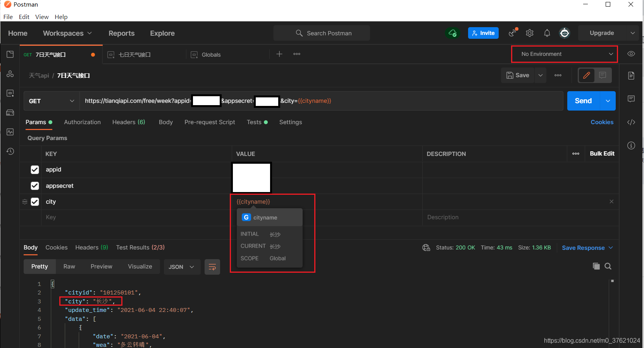Expand the Send button arrow options
This screenshot has height=348, width=644.
click(x=608, y=101)
